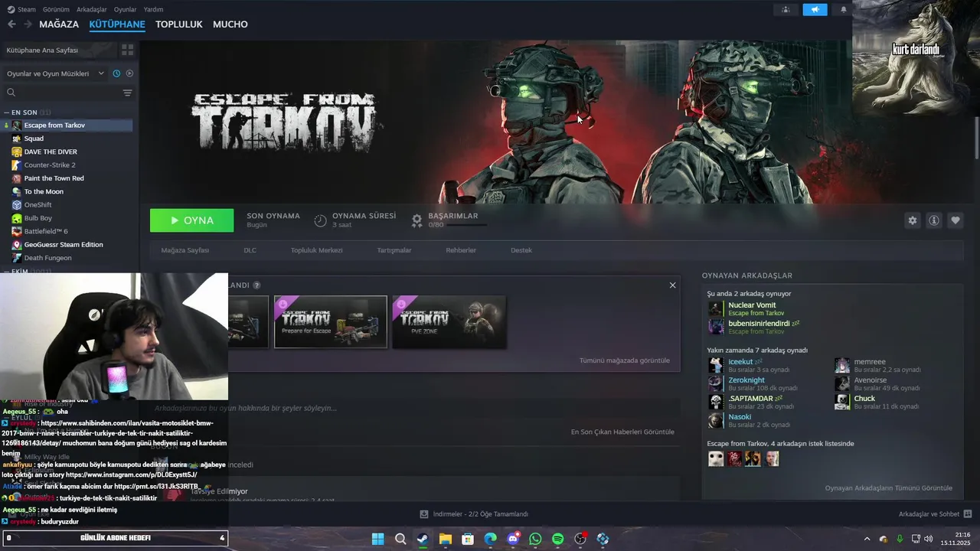Click the ready-to-play filter icon
The height and width of the screenshot is (551, 980).
pyautogui.click(x=129, y=73)
